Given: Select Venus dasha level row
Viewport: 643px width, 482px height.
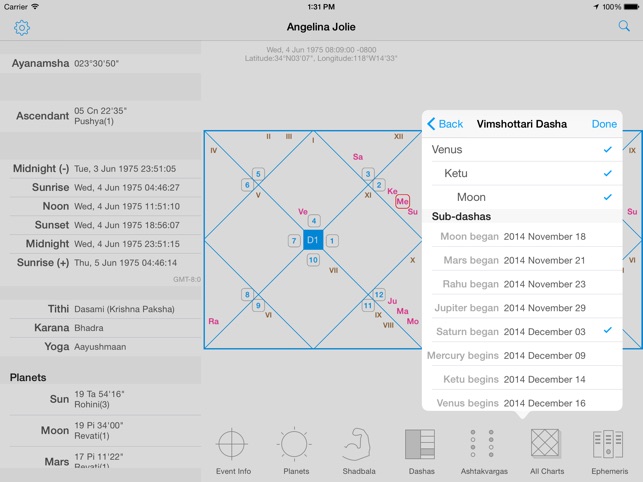Looking at the screenshot, I should [x=522, y=150].
